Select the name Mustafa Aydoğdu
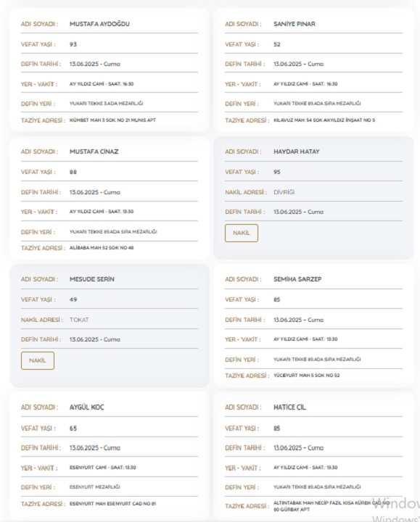 coord(99,24)
